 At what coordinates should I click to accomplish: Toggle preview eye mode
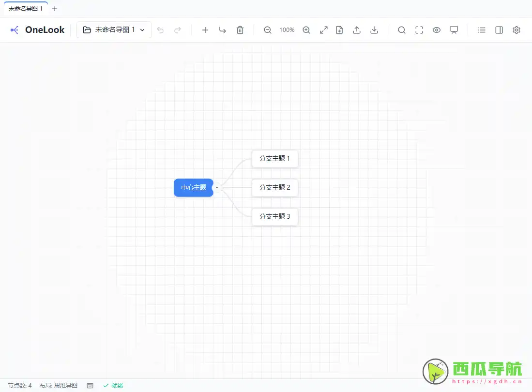tap(437, 30)
